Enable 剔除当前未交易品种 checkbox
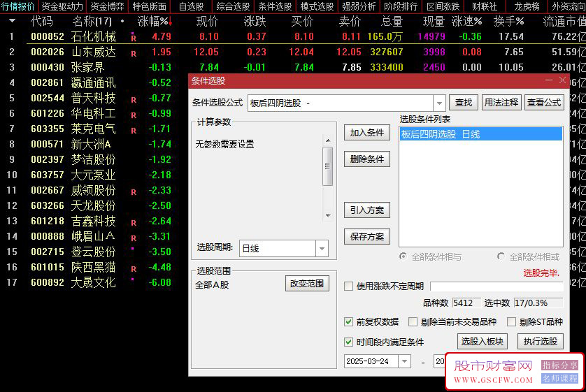 [x=413, y=322]
